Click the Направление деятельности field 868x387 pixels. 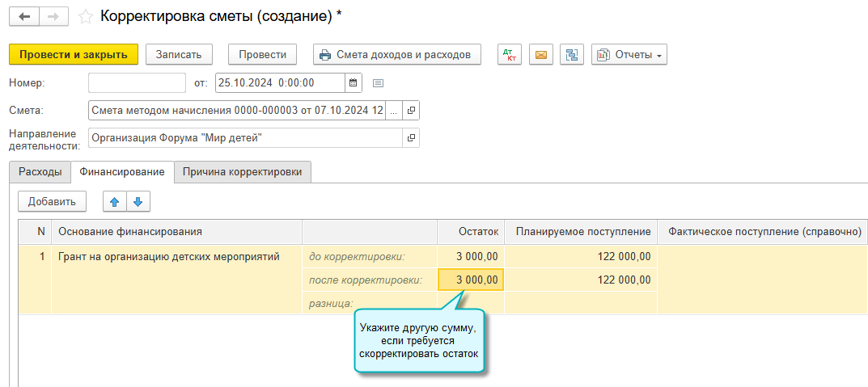[244, 138]
